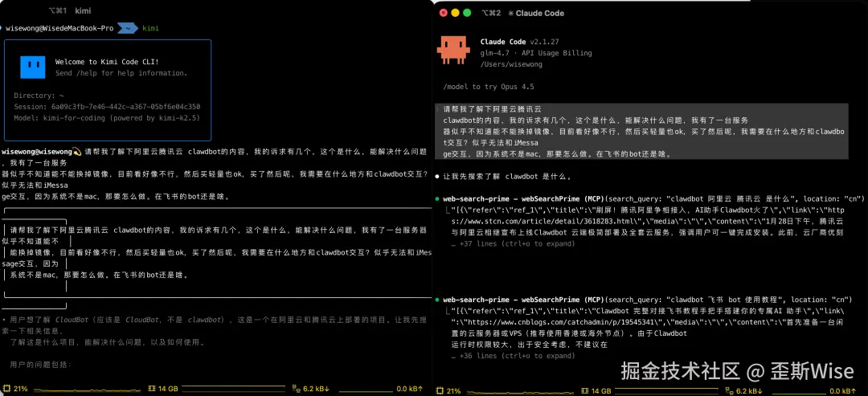Click the green bullet before the second web-search-prime call
The width and height of the screenshot is (868, 396).
tap(436, 300)
